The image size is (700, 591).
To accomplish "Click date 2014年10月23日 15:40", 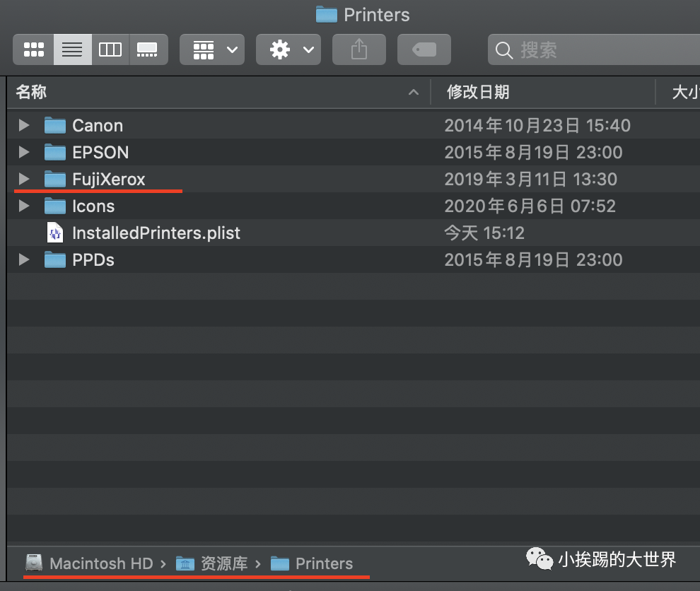I will (x=537, y=125).
